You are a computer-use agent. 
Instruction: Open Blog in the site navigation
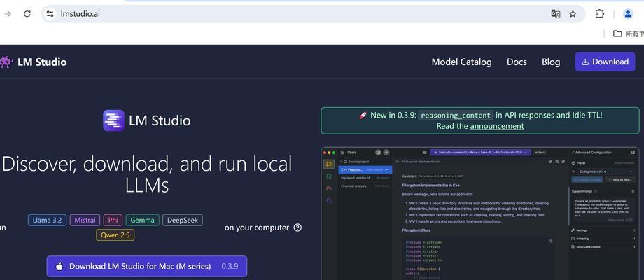[x=551, y=62]
